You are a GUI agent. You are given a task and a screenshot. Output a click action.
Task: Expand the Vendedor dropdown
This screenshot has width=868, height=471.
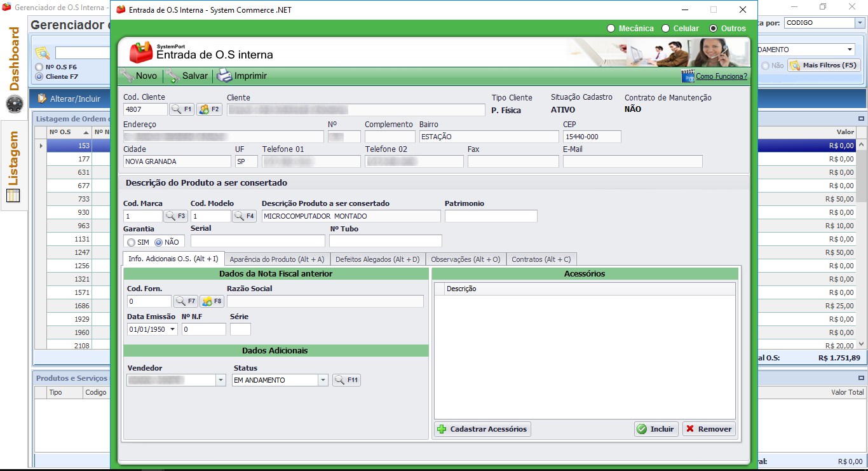[x=220, y=380]
